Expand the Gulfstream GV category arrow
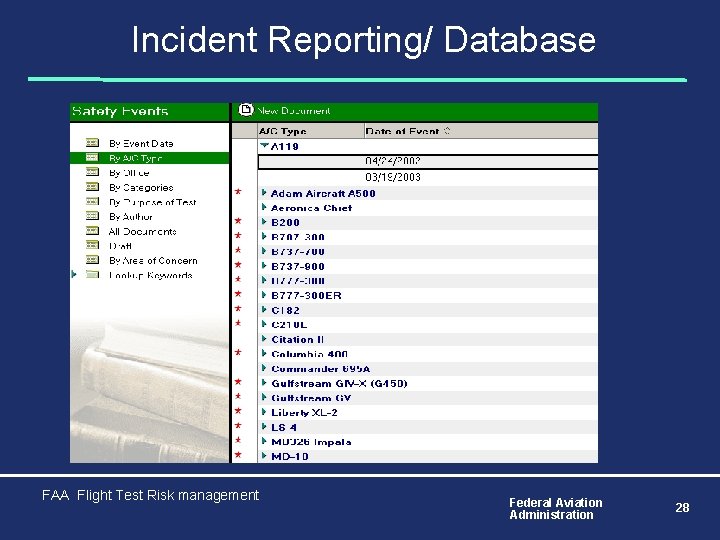 tap(264, 398)
